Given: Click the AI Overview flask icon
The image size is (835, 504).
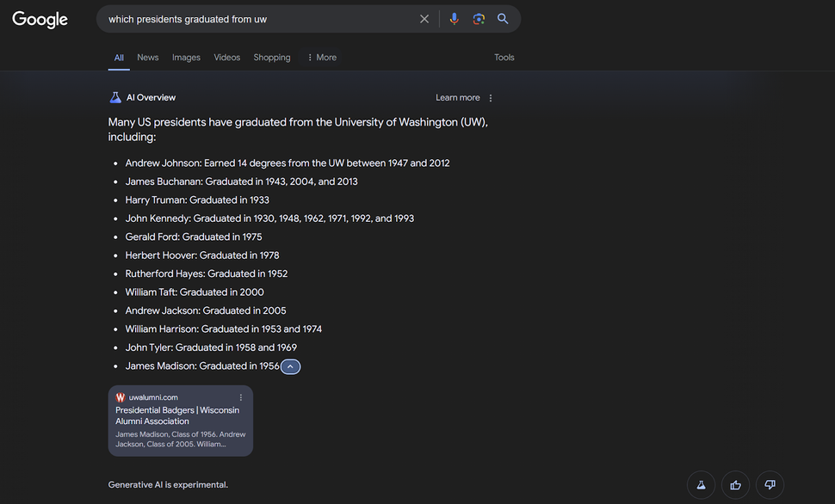Looking at the screenshot, I should [x=115, y=98].
